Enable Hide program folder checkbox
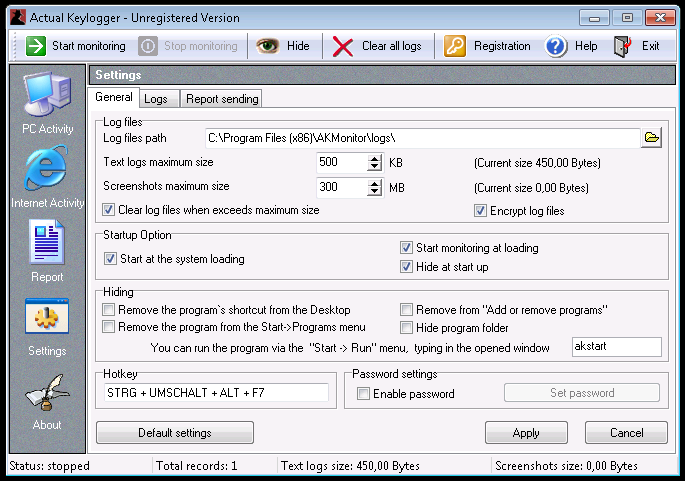Viewport: 685px width, 481px height. 406,328
